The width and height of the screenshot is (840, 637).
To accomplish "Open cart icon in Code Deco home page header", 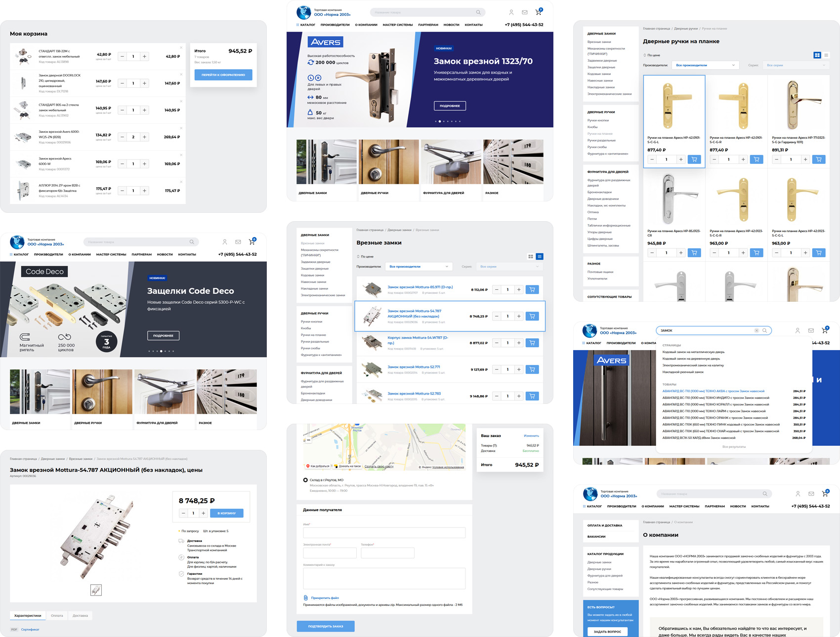I will (x=252, y=241).
